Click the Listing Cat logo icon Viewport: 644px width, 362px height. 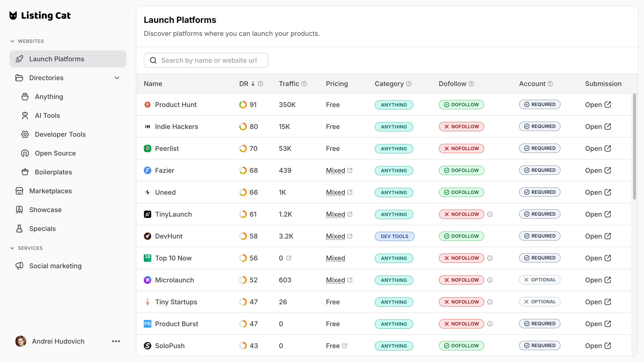tap(13, 16)
